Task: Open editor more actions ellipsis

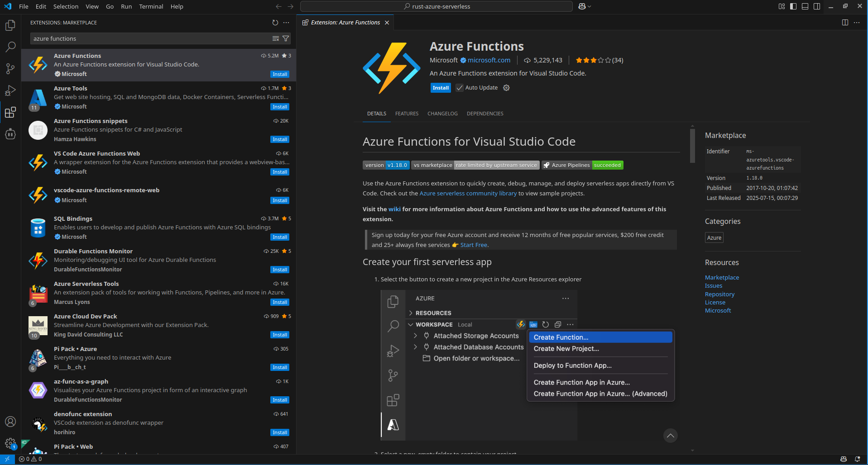Action: (857, 23)
